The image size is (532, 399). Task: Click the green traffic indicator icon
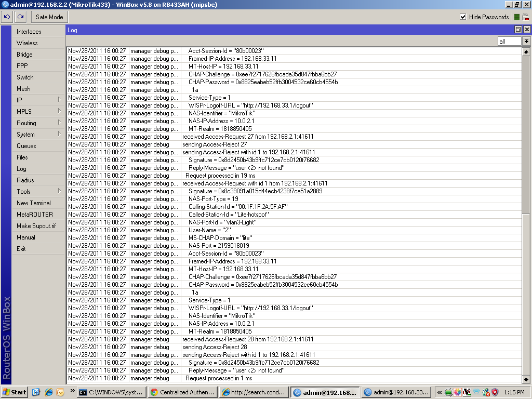click(x=517, y=17)
